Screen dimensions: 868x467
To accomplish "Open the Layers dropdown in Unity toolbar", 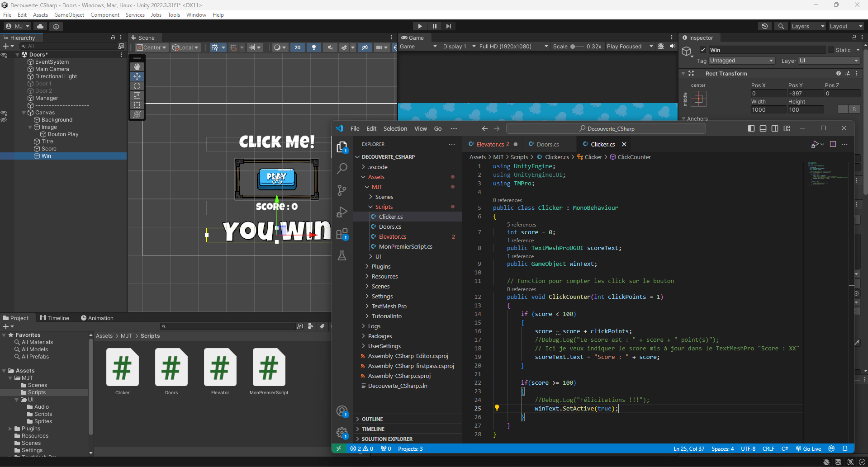I will (807, 26).
